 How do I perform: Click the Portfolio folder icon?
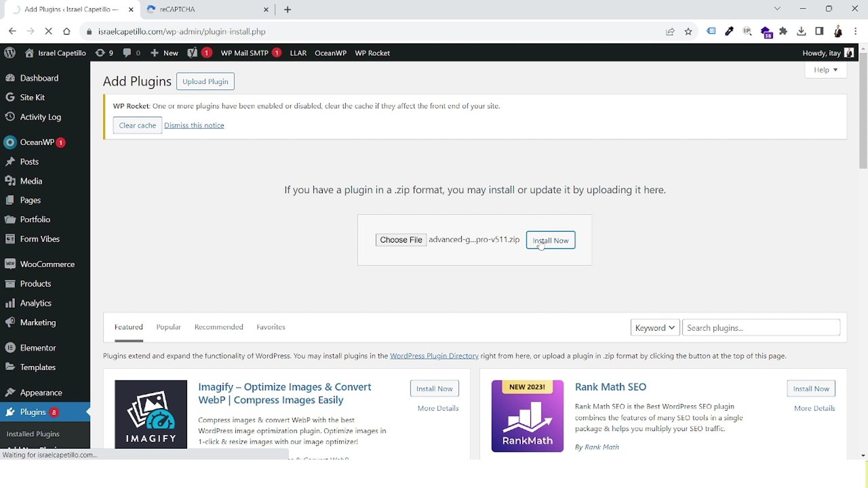point(10,220)
